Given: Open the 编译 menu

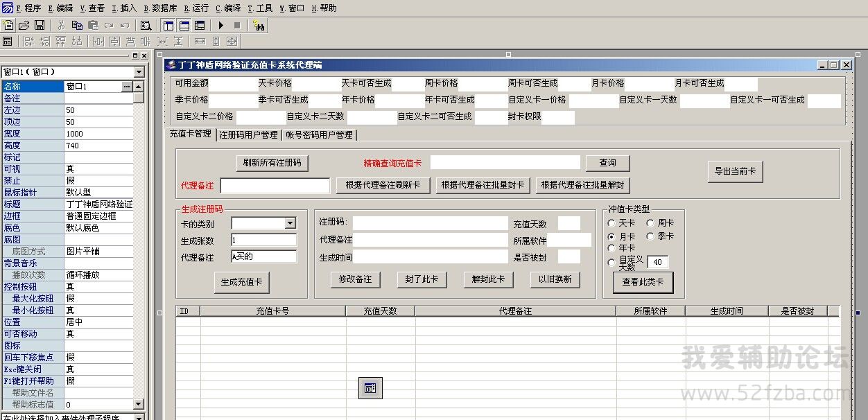Looking at the screenshot, I should (x=228, y=8).
